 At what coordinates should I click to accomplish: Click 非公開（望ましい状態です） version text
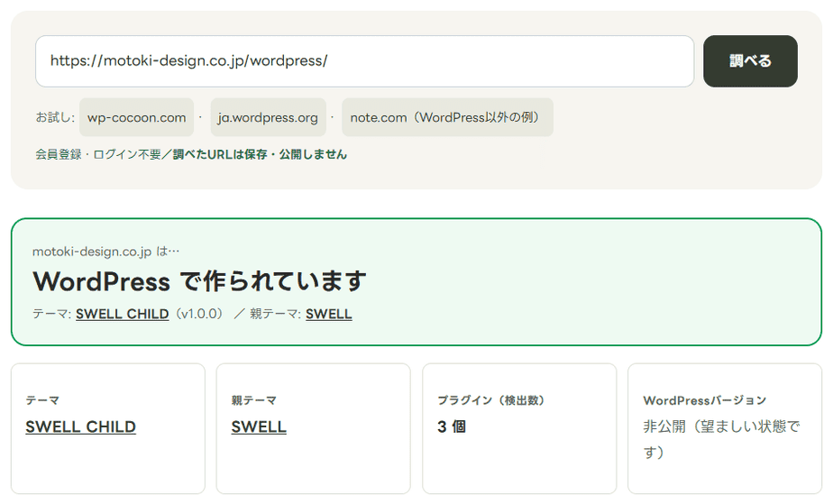coord(721,439)
